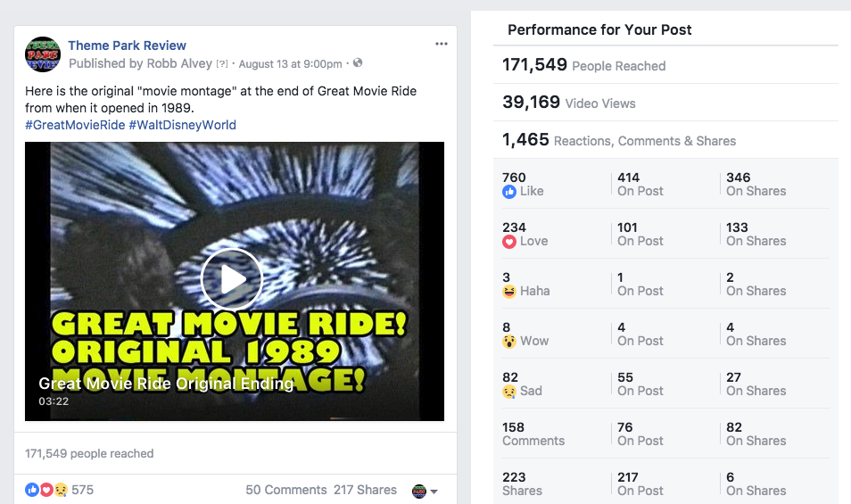Click the 76 On Post comments value
Viewport: 851px width, 504px height.
coord(640,434)
